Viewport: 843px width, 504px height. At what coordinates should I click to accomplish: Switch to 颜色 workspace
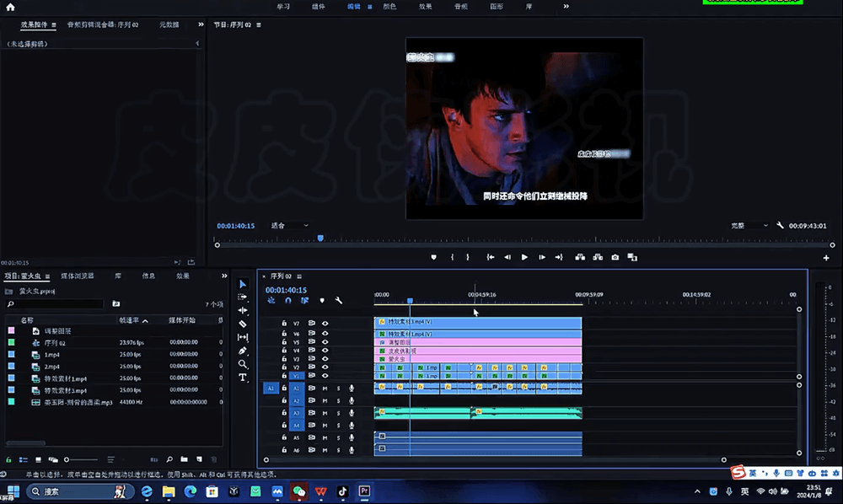click(389, 7)
